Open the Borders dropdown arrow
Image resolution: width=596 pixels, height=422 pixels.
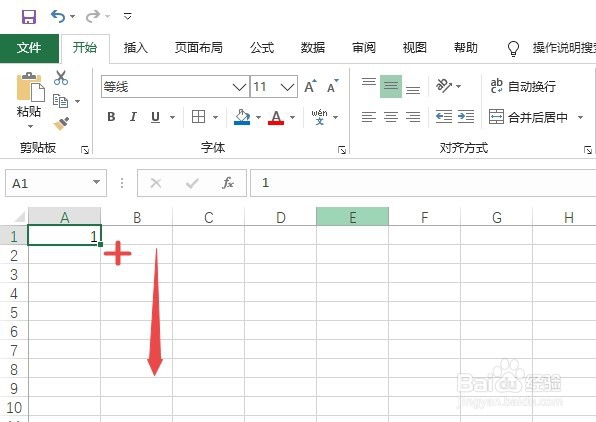[216, 117]
